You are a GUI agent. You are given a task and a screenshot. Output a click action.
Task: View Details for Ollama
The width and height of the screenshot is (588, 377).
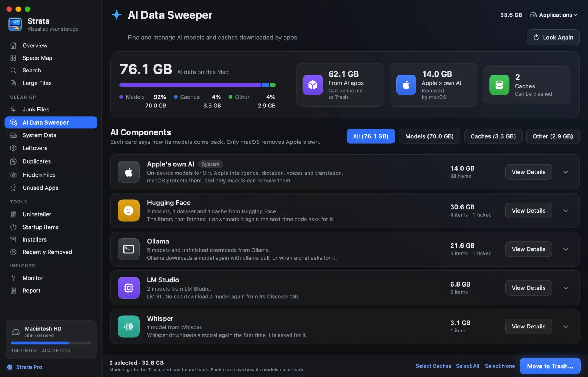(x=528, y=249)
